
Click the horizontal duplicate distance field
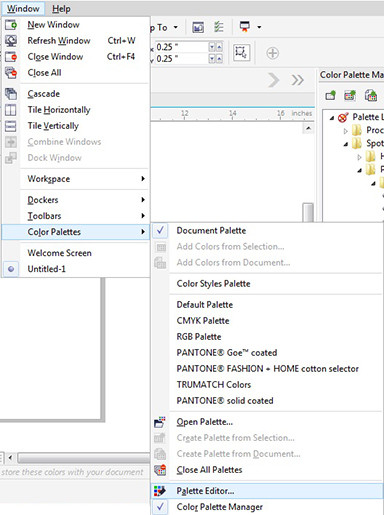point(181,47)
